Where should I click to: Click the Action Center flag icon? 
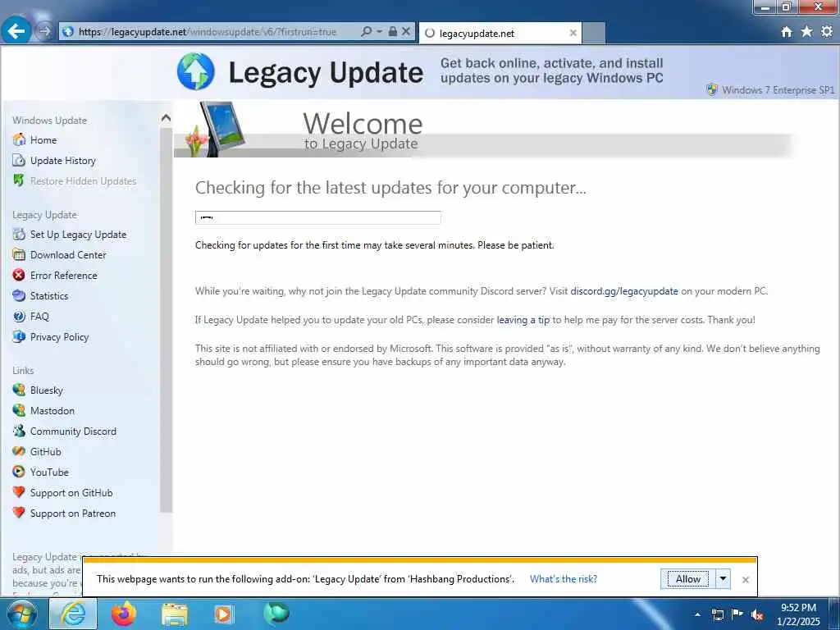(x=737, y=614)
